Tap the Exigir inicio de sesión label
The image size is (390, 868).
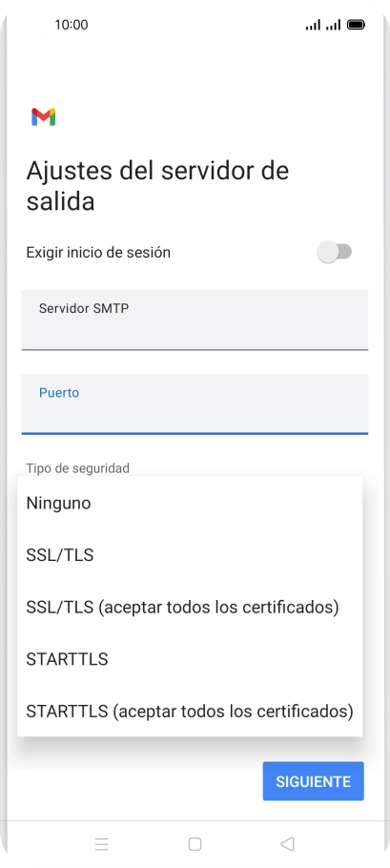coord(98,253)
